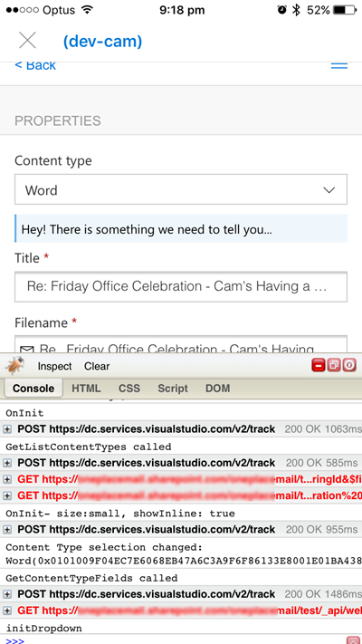Expand GET request ending ringId&$fi
362x644 pixels.
(7, 479)
